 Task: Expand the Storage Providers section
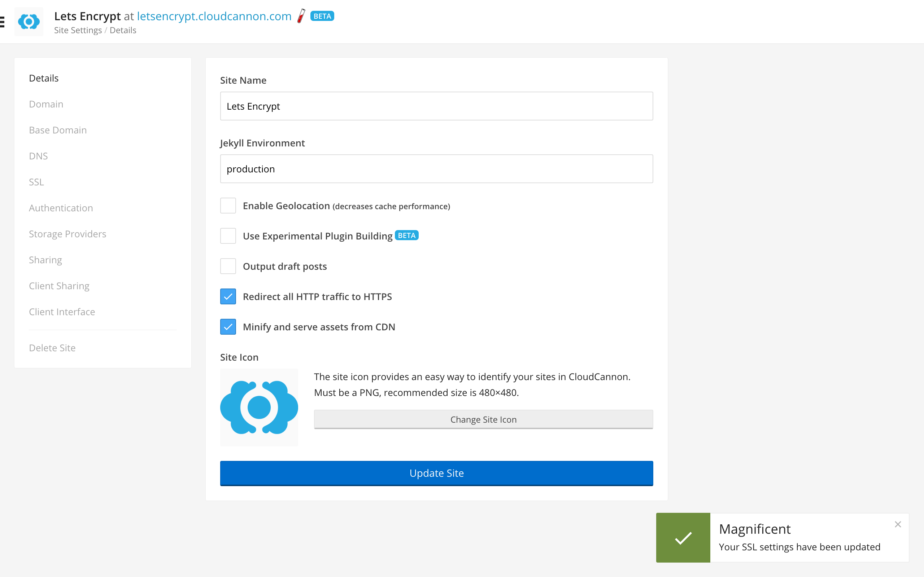tap(67, 234)
